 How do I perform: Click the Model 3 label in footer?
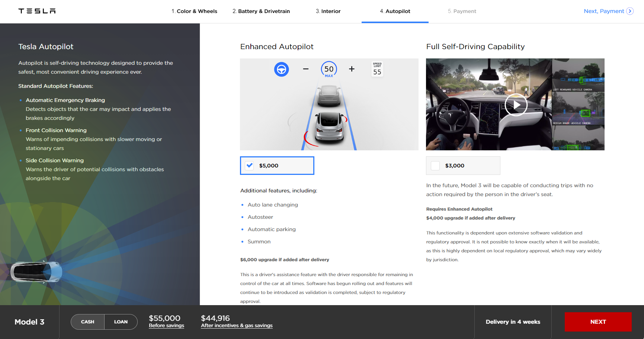pyautogui.click(x=29, y=322)
